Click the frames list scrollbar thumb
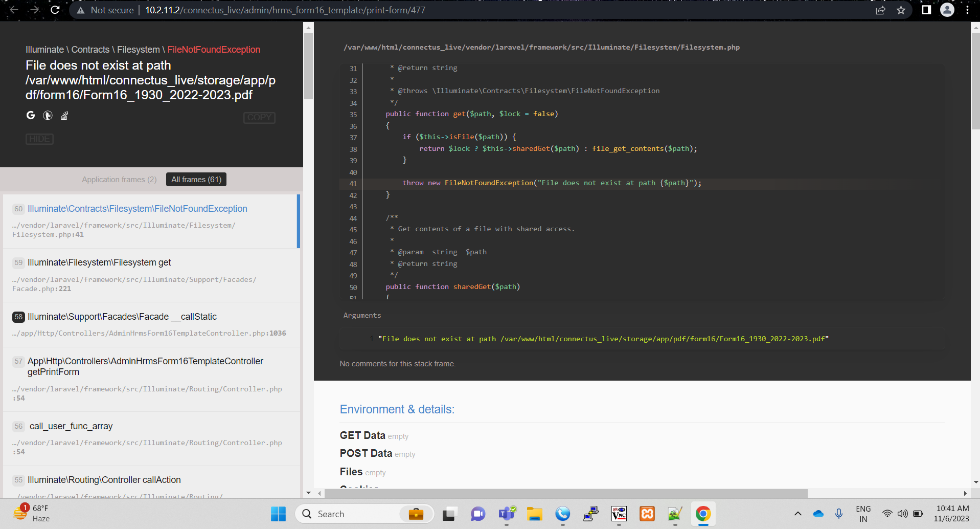980x529 pixels. 308,65
